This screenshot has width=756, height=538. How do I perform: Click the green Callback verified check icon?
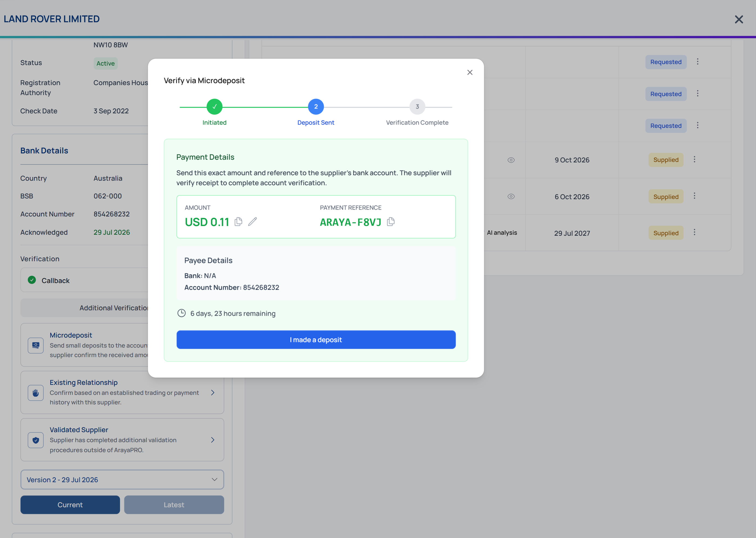coord(32,280)
